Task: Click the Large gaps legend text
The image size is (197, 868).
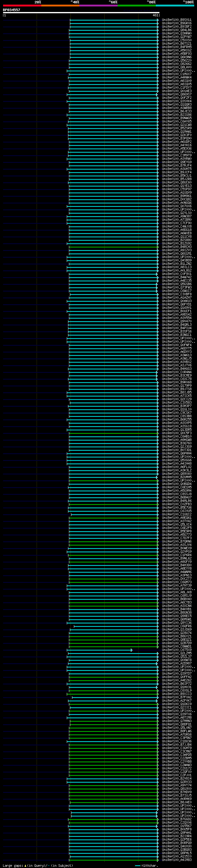Action: tap(13, 865)
